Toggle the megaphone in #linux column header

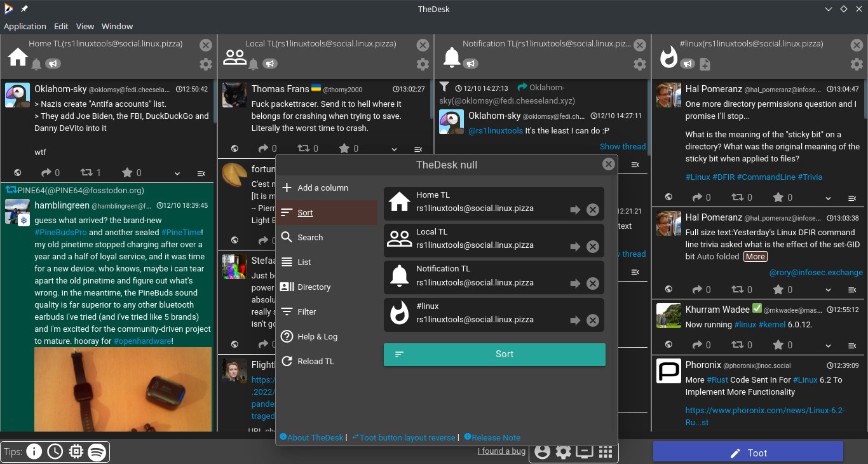[688, 64]
